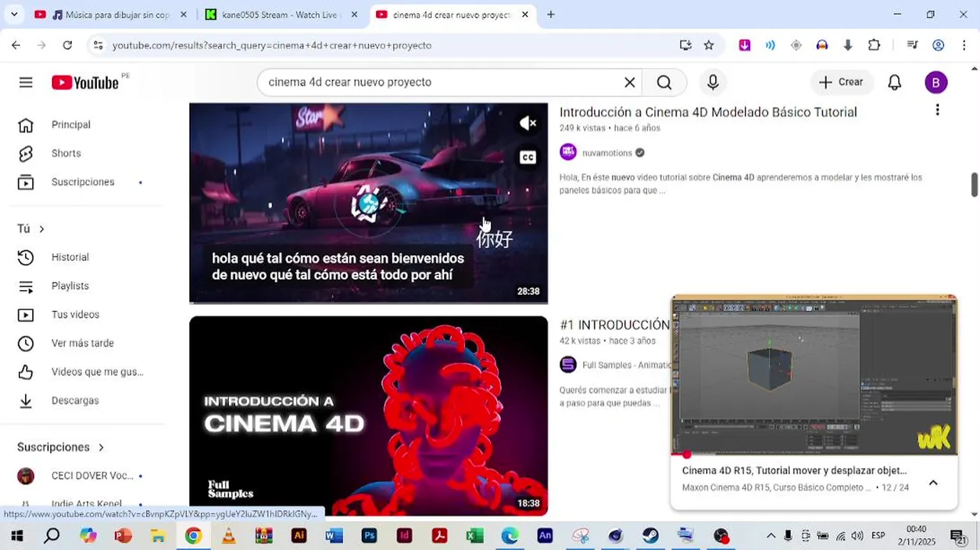The width and height of the screenshot is (980, 550).
Task: Click the miniplayer video frame
Action: coord(814,374)
